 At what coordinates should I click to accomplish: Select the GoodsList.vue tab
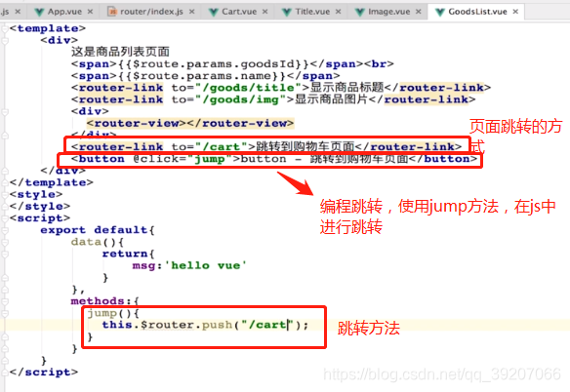tap(477, 12)
